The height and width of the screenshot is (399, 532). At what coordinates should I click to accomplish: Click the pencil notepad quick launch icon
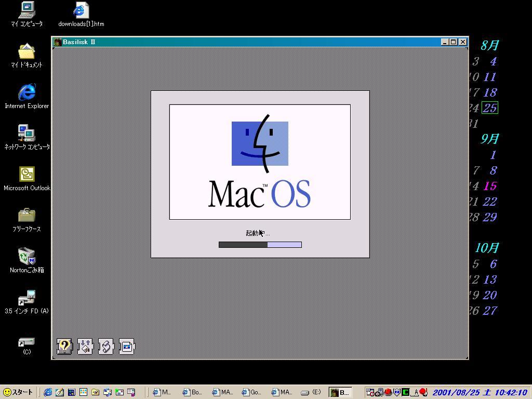60,392
